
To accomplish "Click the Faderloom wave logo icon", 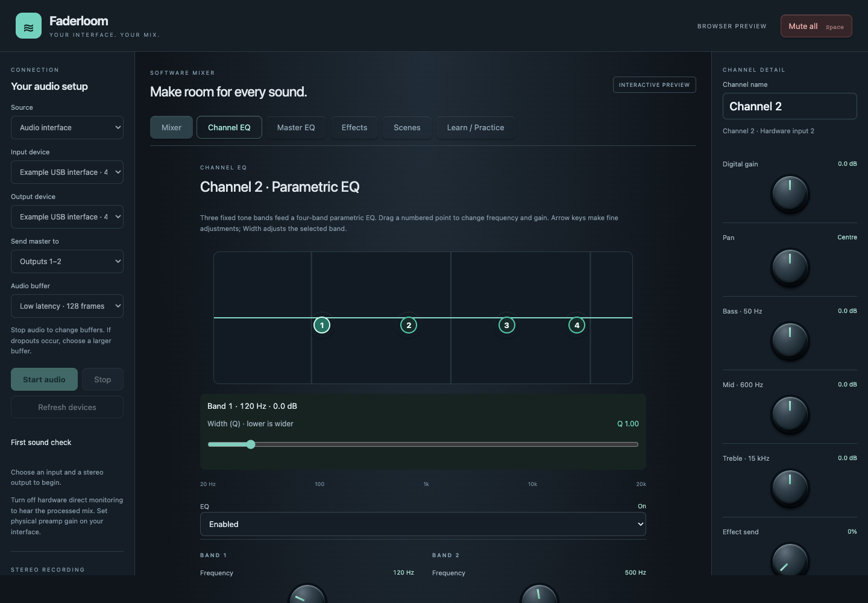I will point(28,26).
